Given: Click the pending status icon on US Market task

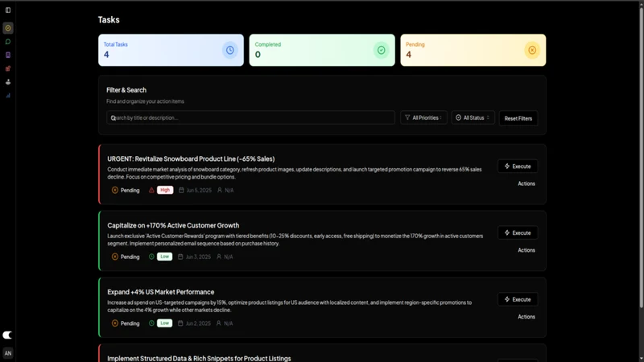Looking at the screenshot, I should tap(115, 323).
